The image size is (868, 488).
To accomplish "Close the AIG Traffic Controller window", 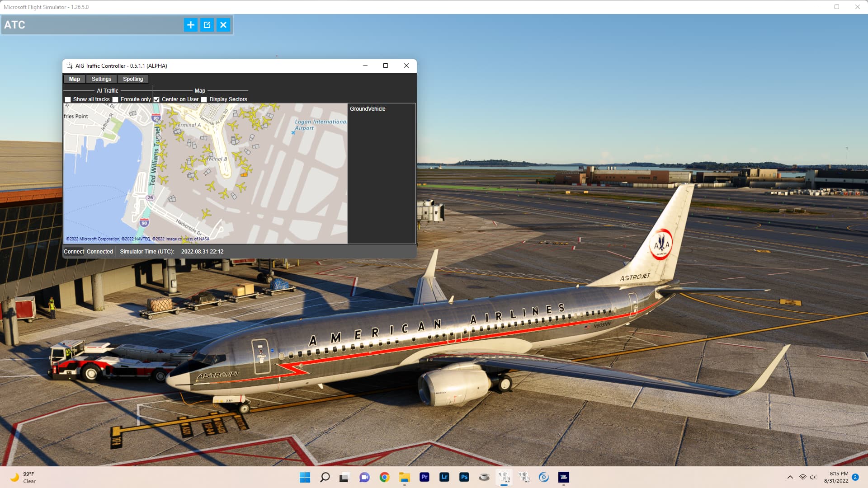I will 406,66.
